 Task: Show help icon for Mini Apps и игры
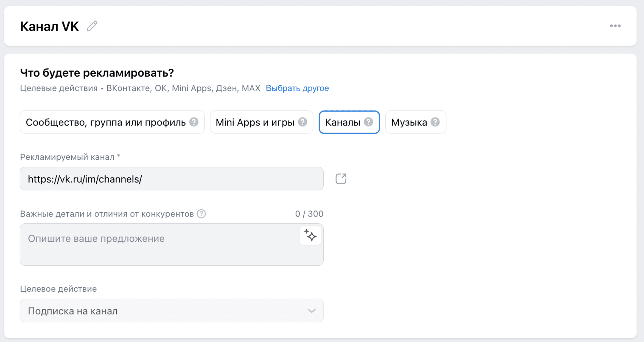pos(303,122)
